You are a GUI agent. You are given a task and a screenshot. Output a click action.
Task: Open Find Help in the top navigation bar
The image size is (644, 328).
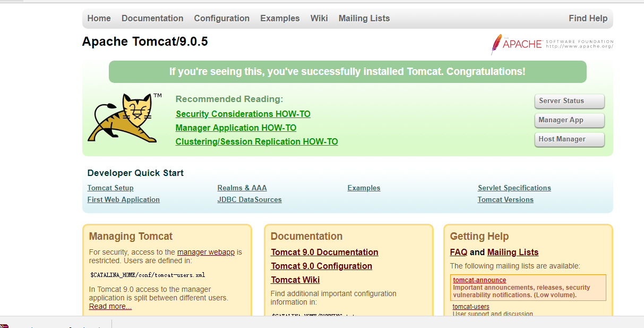pos(588,18)
